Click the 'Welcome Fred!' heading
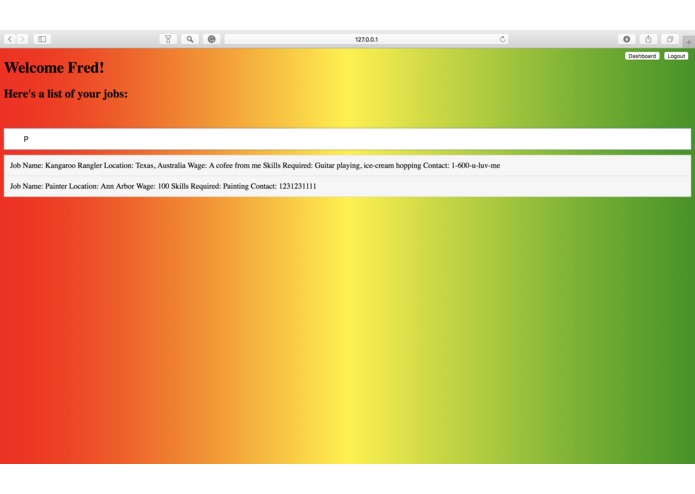 [54, 68]
